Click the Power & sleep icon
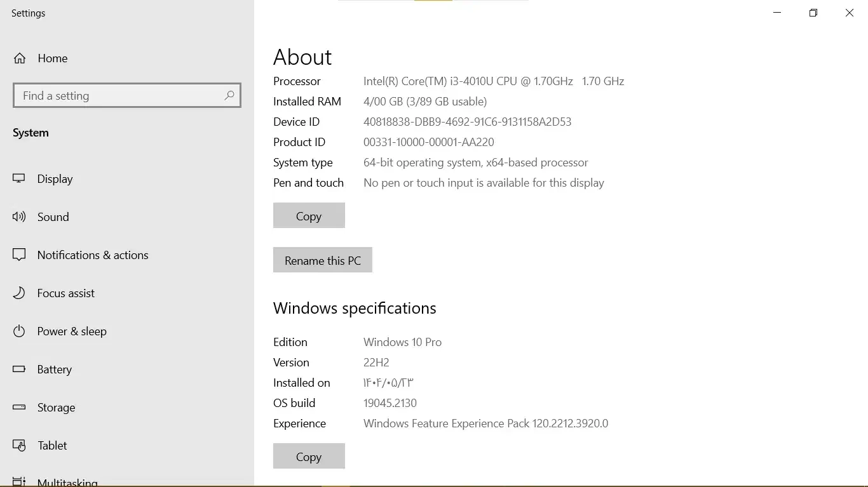The width and height of the screenshot is (868, 487). (19, 331)
